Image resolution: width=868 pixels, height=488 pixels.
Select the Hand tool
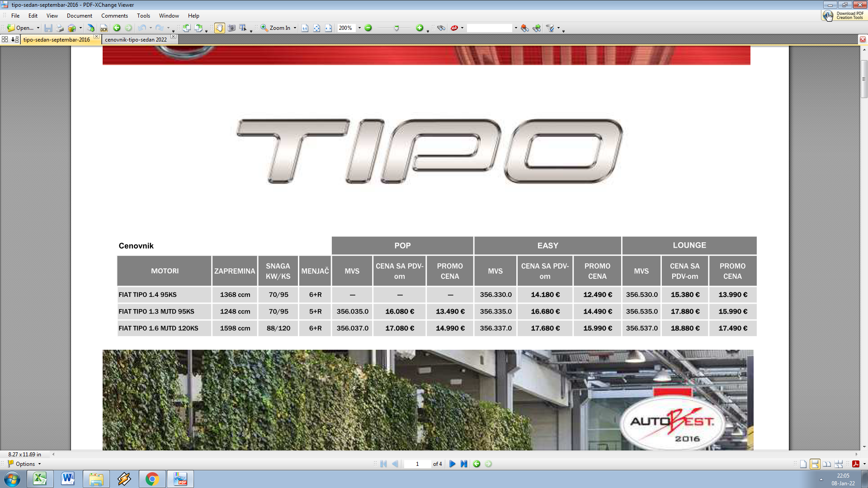tap(219, 28)
